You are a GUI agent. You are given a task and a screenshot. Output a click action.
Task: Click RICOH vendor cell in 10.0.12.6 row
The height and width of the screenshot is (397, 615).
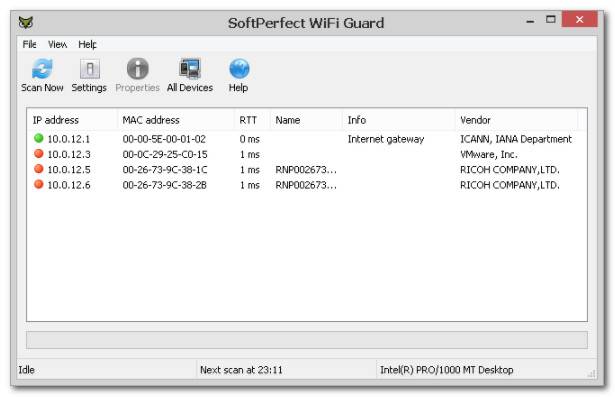click(x=509, y=185)
